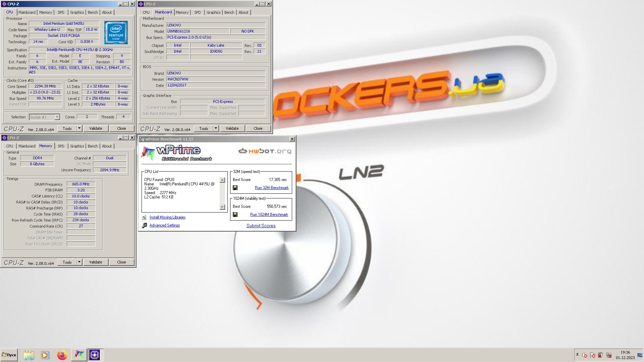Click Tools button in the Memory window

click(67, 262)
